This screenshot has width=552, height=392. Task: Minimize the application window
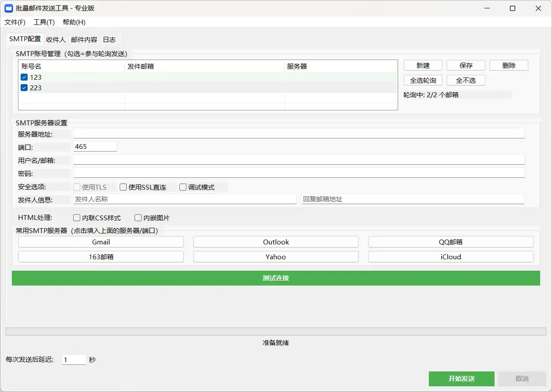point(487,8)
